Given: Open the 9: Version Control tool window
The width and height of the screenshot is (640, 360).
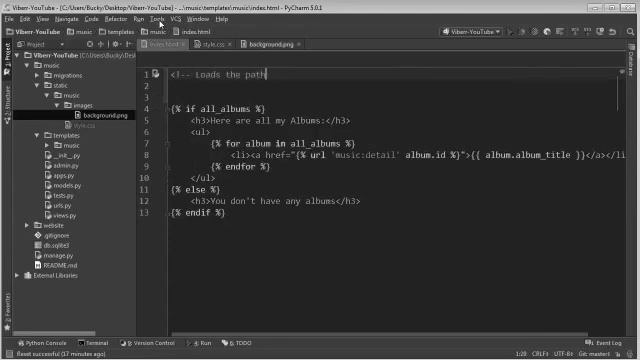Looking at the screenshot, I should coord(147,343).
